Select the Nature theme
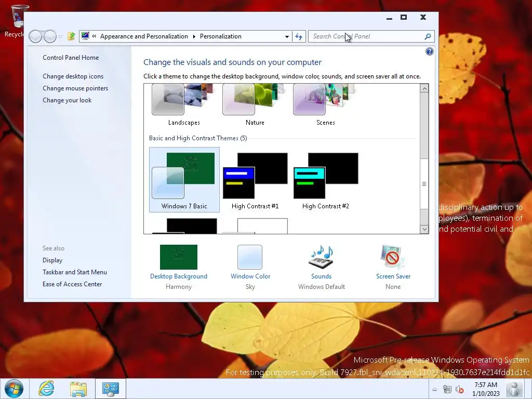 tap(255, 105)
